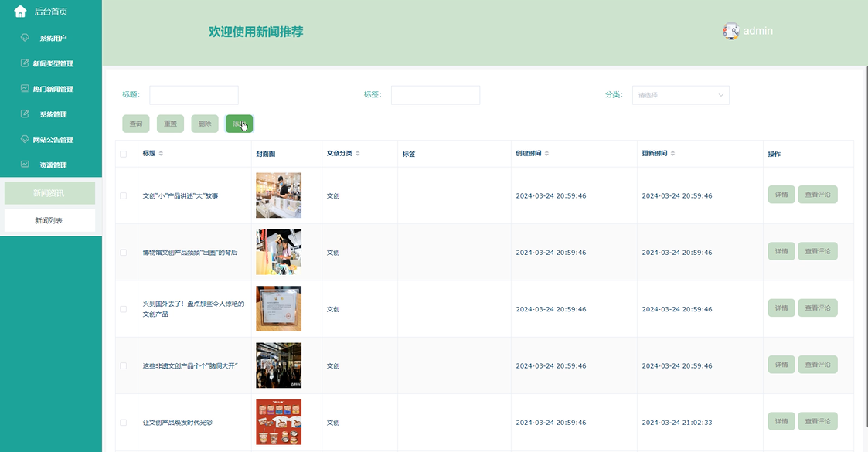Click the admin avatar picture

(730, 31)
